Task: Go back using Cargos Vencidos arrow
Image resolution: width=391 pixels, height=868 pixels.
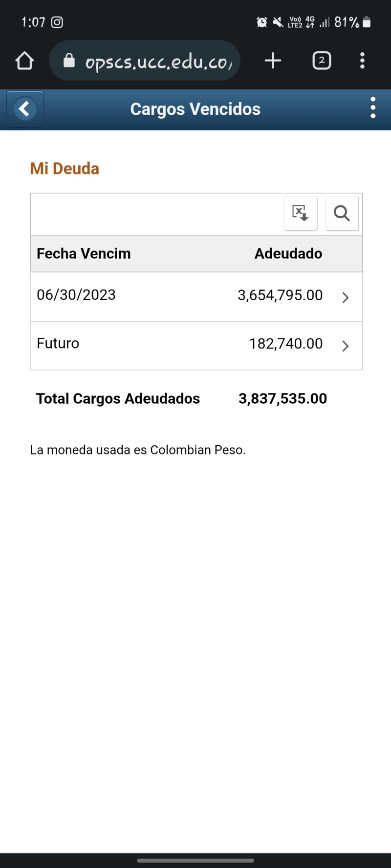Action: click(25, 109)
